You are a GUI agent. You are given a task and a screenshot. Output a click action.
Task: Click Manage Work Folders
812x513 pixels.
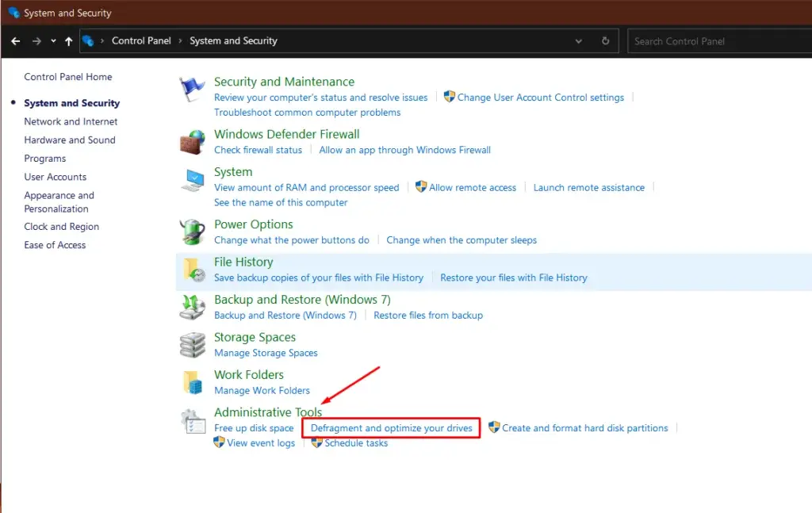click(262, 390)
